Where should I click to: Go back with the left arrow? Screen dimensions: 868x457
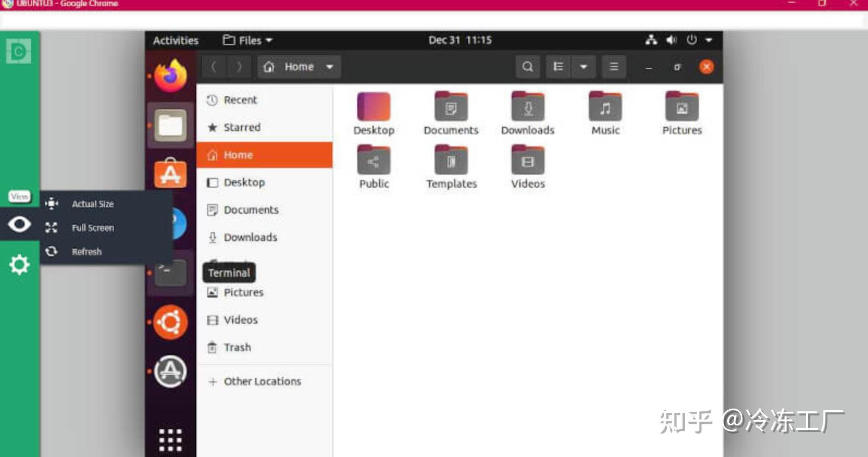[x=214, y=67]
